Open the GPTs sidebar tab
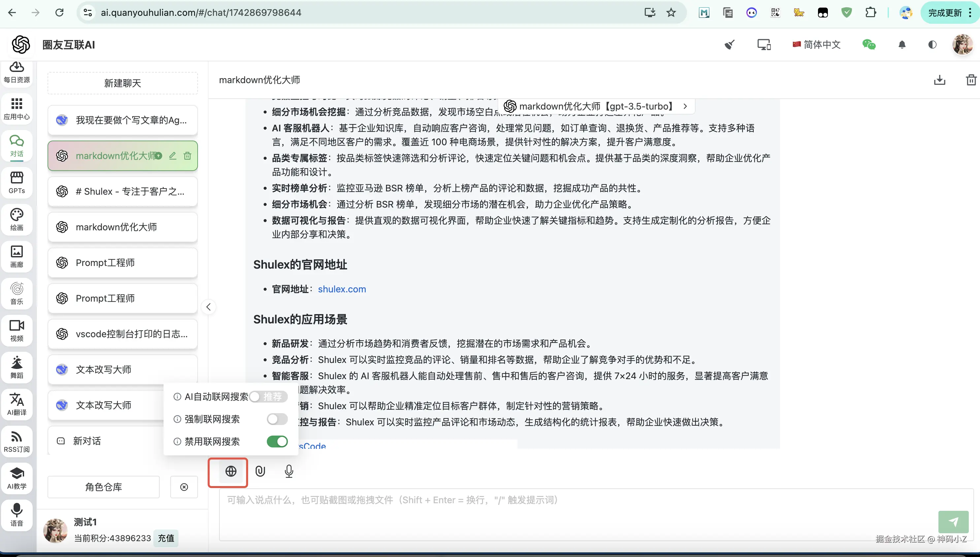 click(16, 182)
